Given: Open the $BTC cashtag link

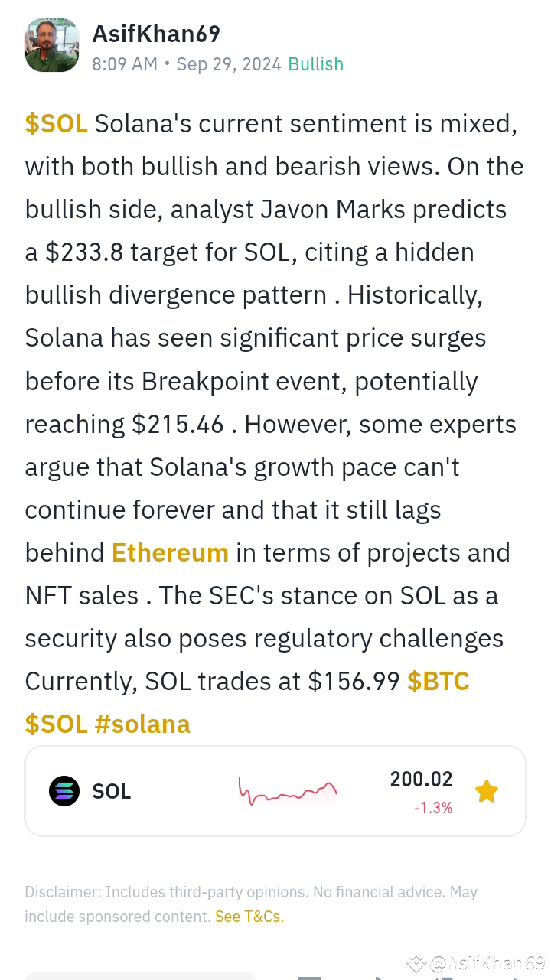Looking at the screenshot, I should point(439,681).
